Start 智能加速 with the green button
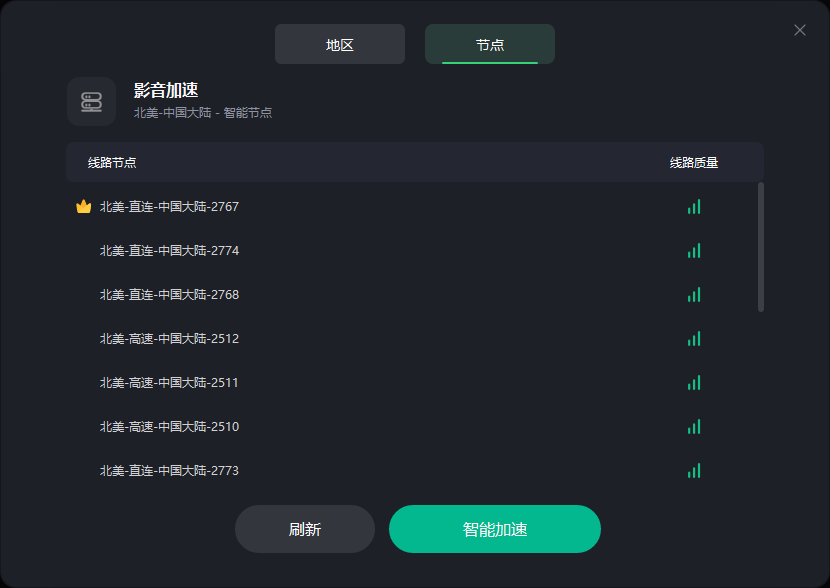 pos(494,529)
